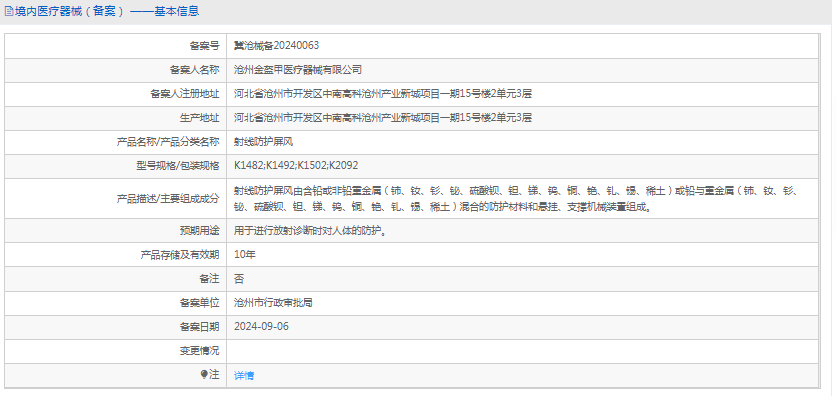The width and height of the screenshot is (836, 396).
Task: Click the registered address value under 备案人注册地址
Action: coord(383,94)
